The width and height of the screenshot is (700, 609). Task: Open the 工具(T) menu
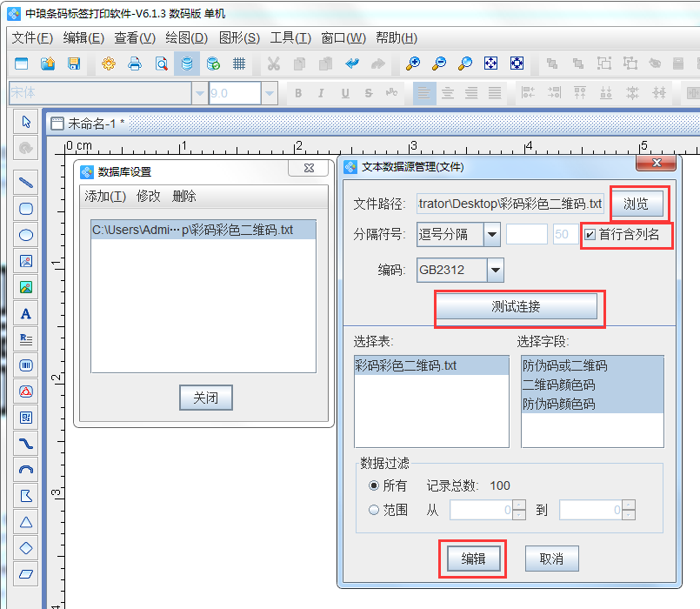click(290, 37)
